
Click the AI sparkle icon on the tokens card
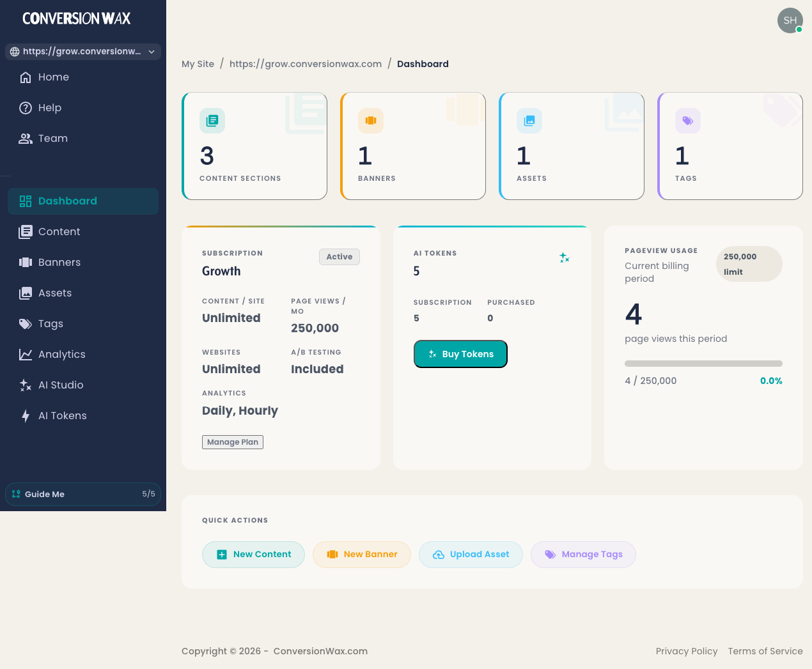(x=564, y=258)
